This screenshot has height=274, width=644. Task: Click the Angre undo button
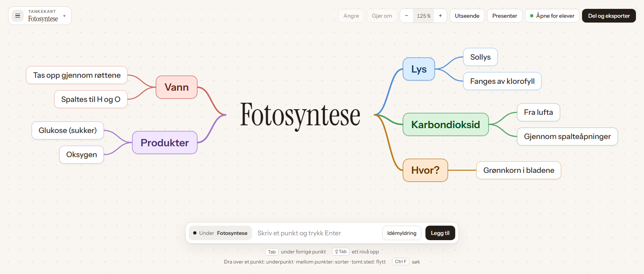351,16
